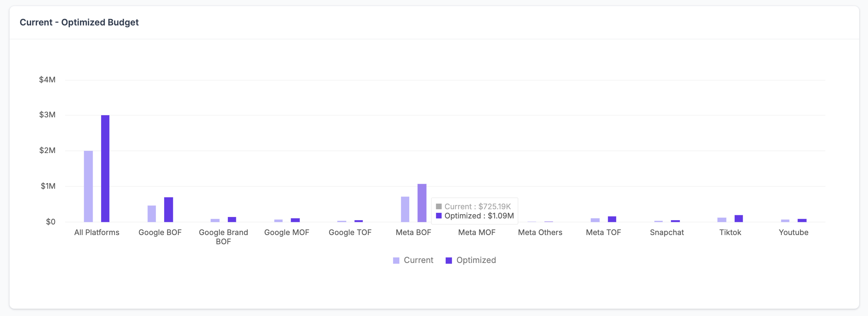Click the light purple Current legend swatch
This screenshot has width=868, height=316.
point(396,261)
